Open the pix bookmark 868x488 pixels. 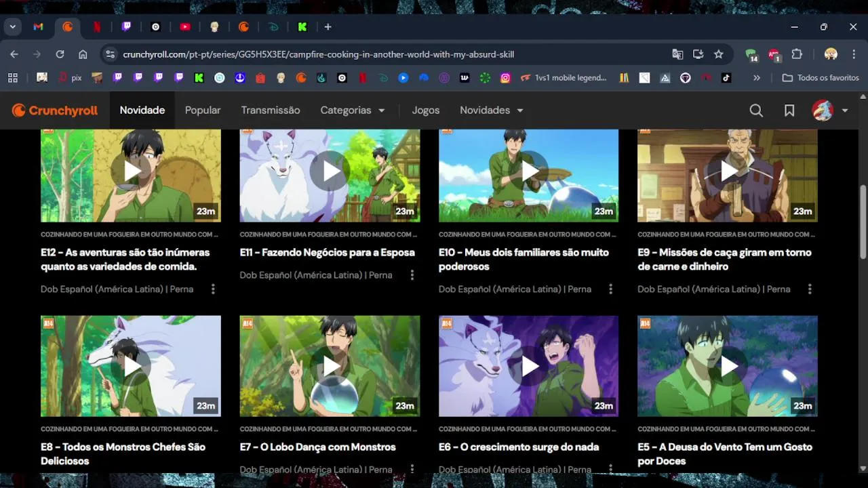tap(70, 78)
